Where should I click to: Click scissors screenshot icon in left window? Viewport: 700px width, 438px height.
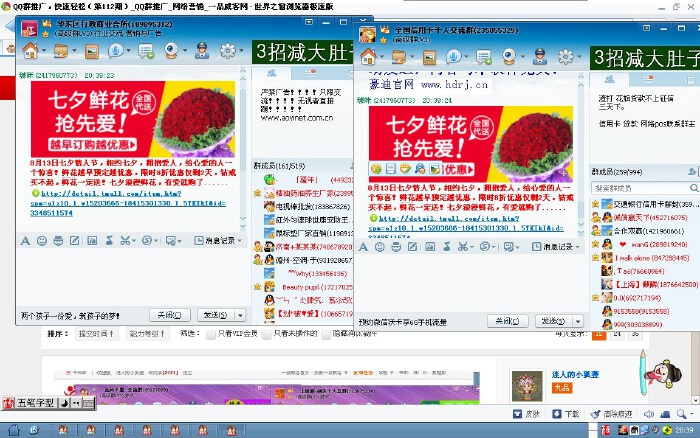[125, 241]
